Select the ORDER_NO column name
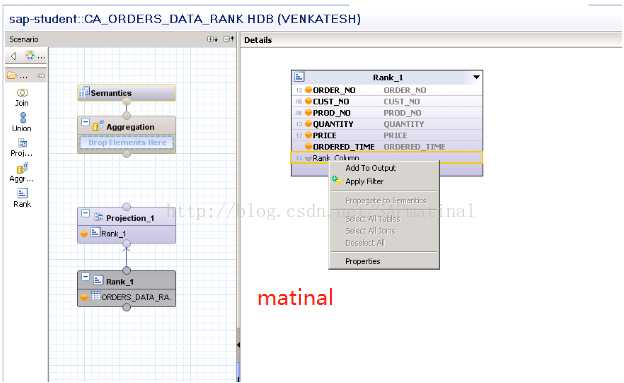The height and width of the screenshot is (383, 624). coord(334,90)
